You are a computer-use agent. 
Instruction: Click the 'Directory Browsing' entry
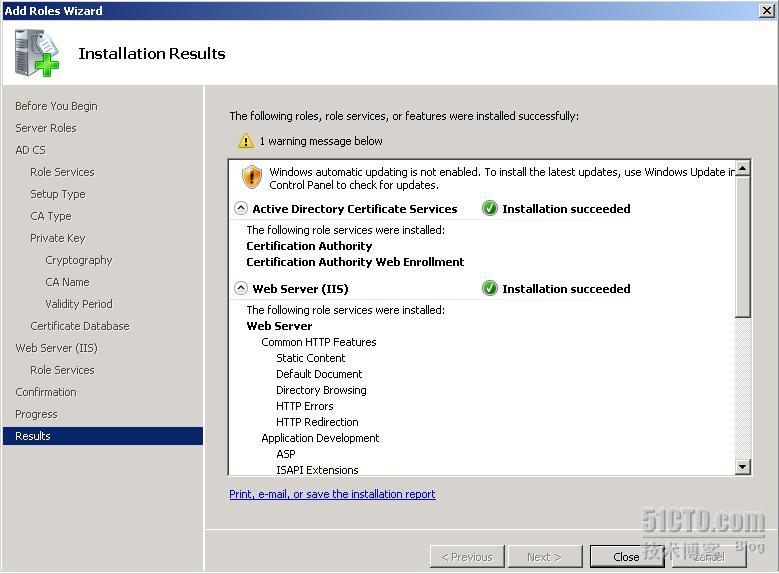321,390
